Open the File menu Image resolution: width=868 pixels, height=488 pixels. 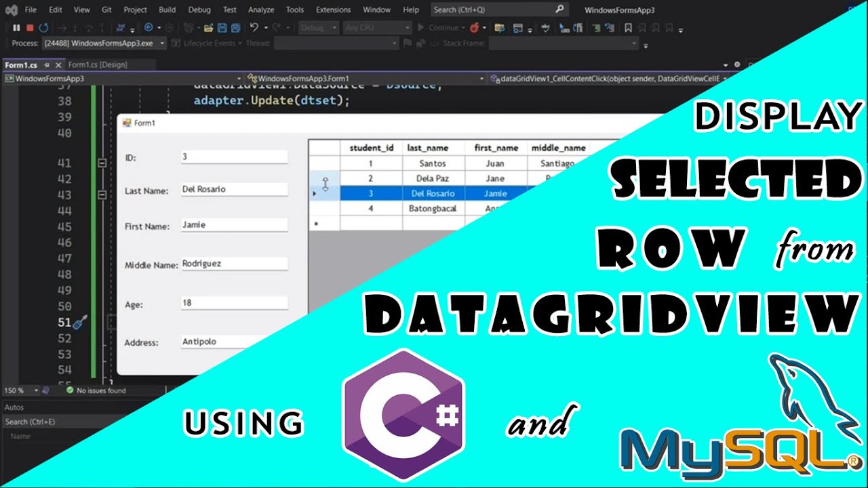pos(31,9)
